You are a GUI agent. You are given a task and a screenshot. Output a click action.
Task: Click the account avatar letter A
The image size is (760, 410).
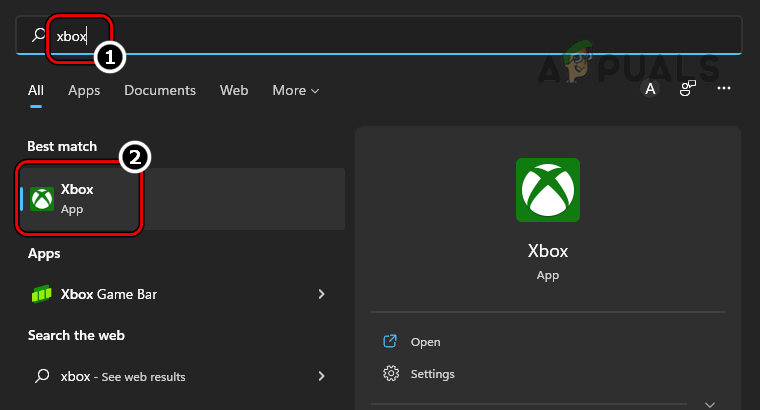pyautogui.click(x=650, y=89)
